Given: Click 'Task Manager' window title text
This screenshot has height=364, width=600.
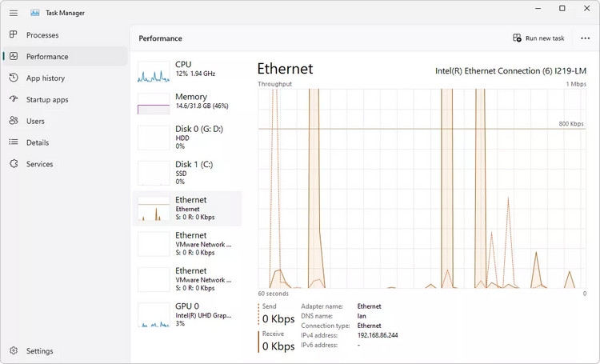Looking at the screenshot, I should pos(65,13).
